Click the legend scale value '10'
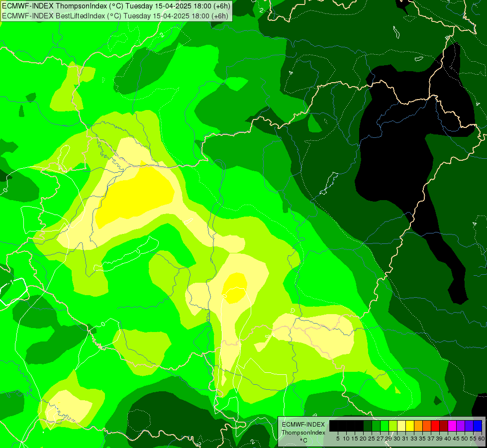The image size is (487, 448). click(x=346, y=439)
